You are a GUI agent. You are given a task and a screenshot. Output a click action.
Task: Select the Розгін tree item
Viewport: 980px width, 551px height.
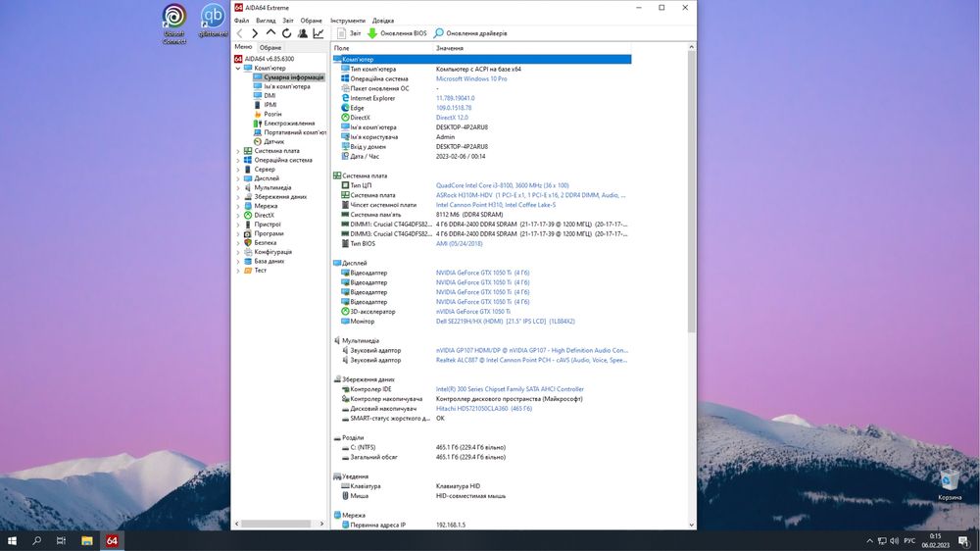click(268, 114)
